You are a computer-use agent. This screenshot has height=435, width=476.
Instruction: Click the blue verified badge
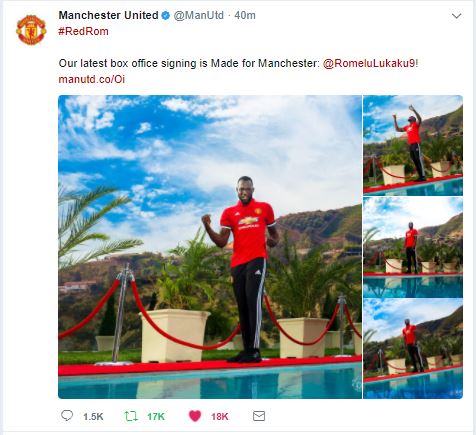166,16
